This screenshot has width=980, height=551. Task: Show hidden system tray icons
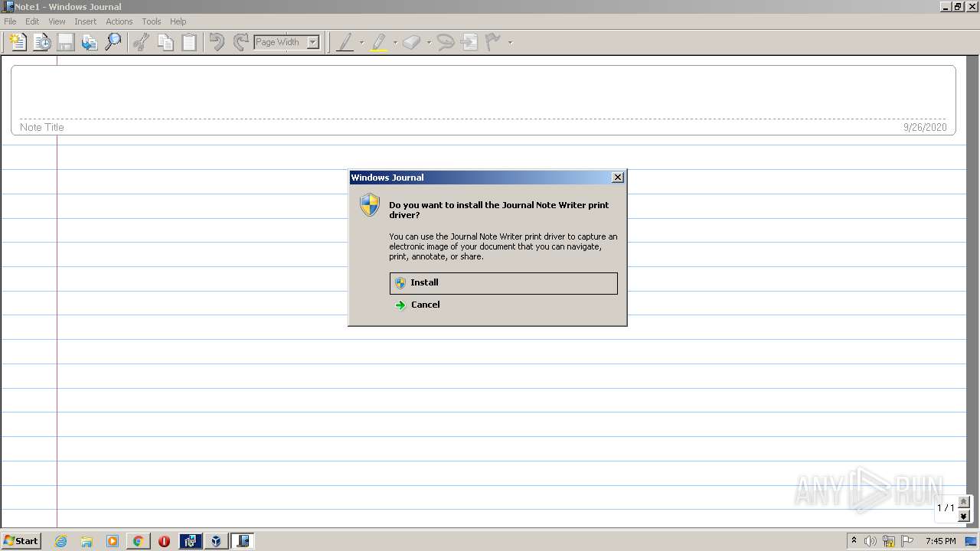pos(854,541)
